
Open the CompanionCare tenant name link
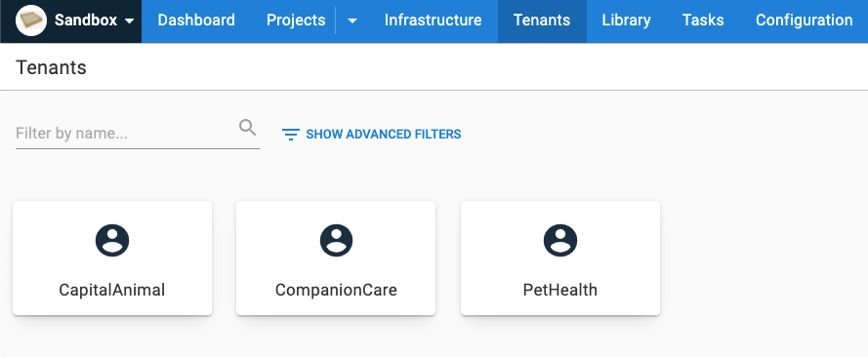(x=336, y=290)
